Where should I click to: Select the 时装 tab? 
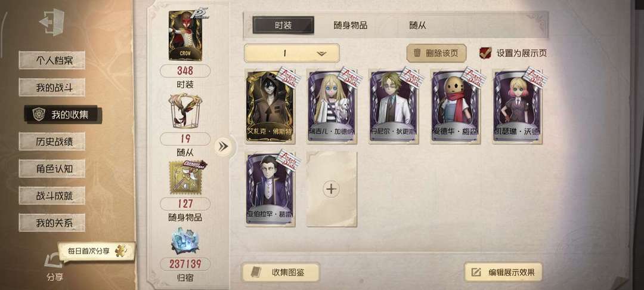pos(283,25)
